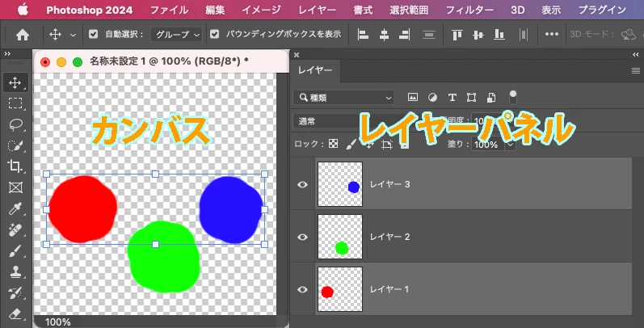Select the Lasso tool
This screenshot has height=328, width=644.
coord(15,124)
